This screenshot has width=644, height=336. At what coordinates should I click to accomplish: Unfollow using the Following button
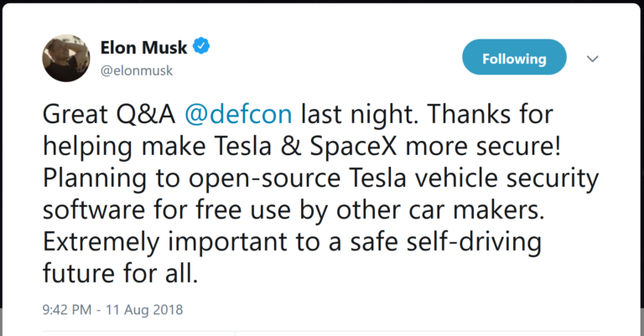[x=514, y=57]
